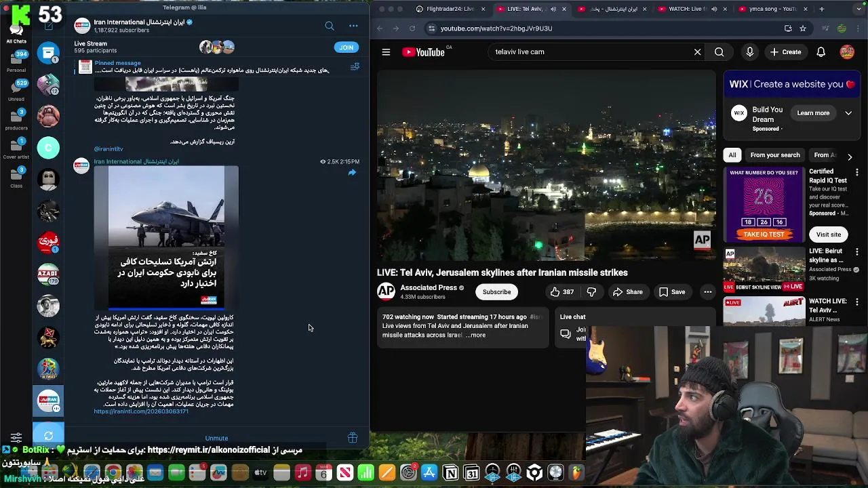
Task: Open YouTube notifications bell
Action: (821, 52)
